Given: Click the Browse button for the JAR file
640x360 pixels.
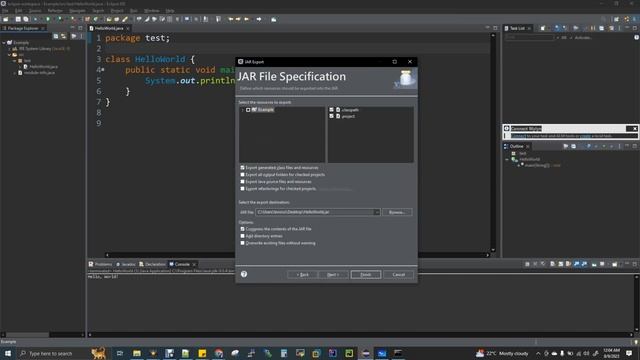Looking at the screenshot, I should 397,212.
